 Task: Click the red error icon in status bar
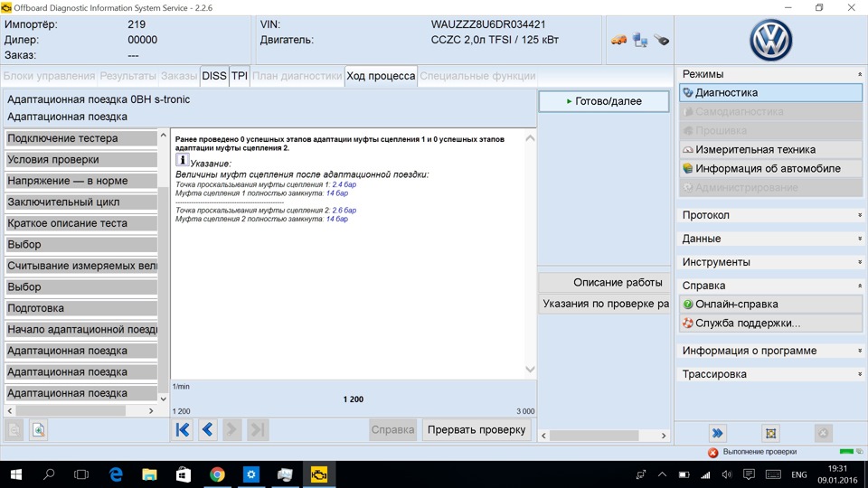point(713,453)
